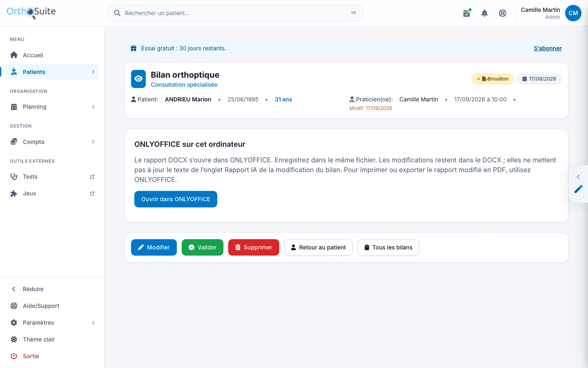Image resolution: width=588 pixels, height=368 pixels.
Task: Click Retour au patient button
Action: click(318, 247)
